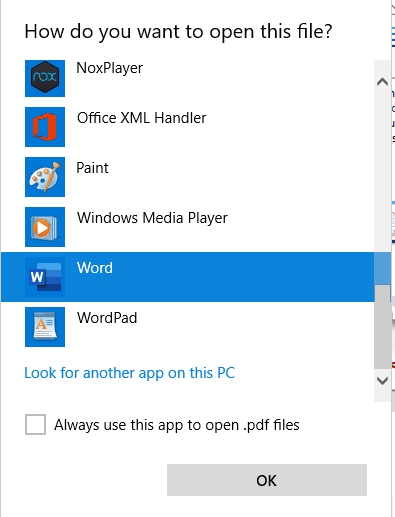Open Look for another app on this PC
The image size is (395, 517).
click(x=130, y=373)
